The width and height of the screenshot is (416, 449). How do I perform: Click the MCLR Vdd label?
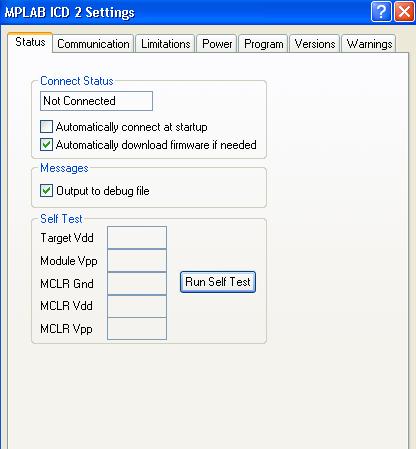coord(66,306)
